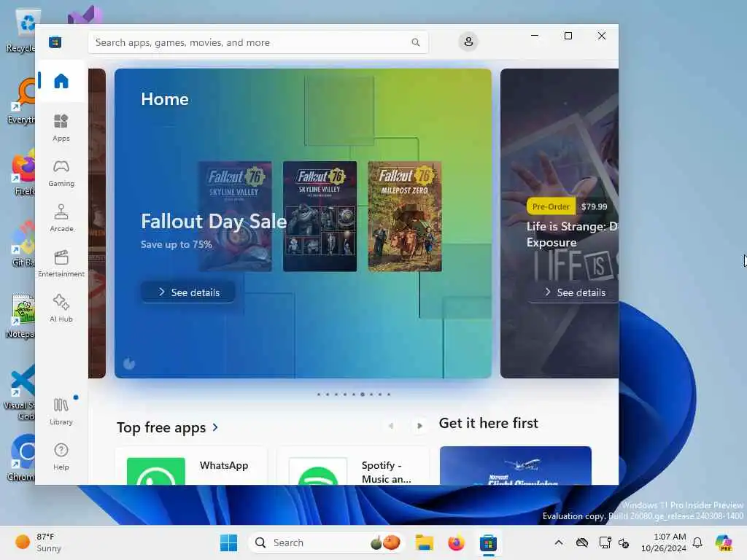This screenshot has height=560, width=747.
Task: Select the Git Bash desktop shortcut
Action: 24,244
